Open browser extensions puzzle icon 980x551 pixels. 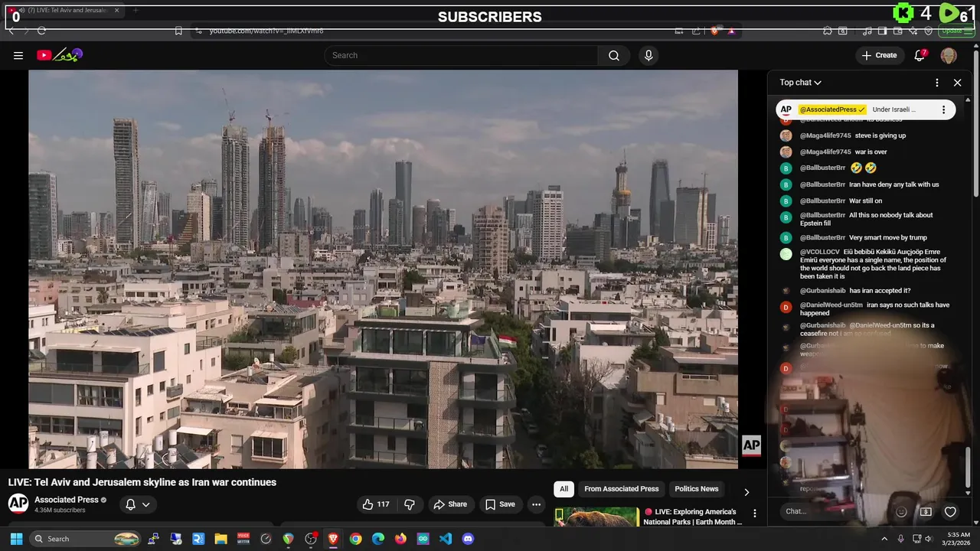(x=828, y=31)
